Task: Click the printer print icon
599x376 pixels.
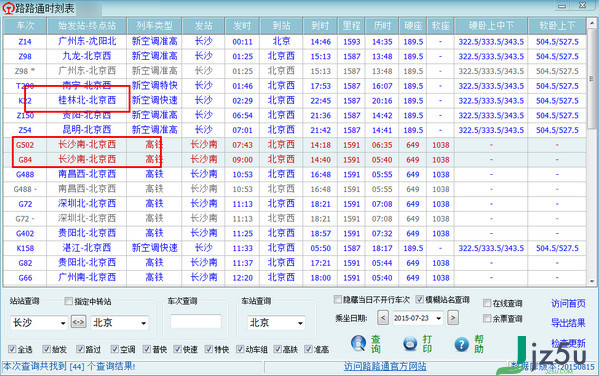Action: click(x=410, y=344)
